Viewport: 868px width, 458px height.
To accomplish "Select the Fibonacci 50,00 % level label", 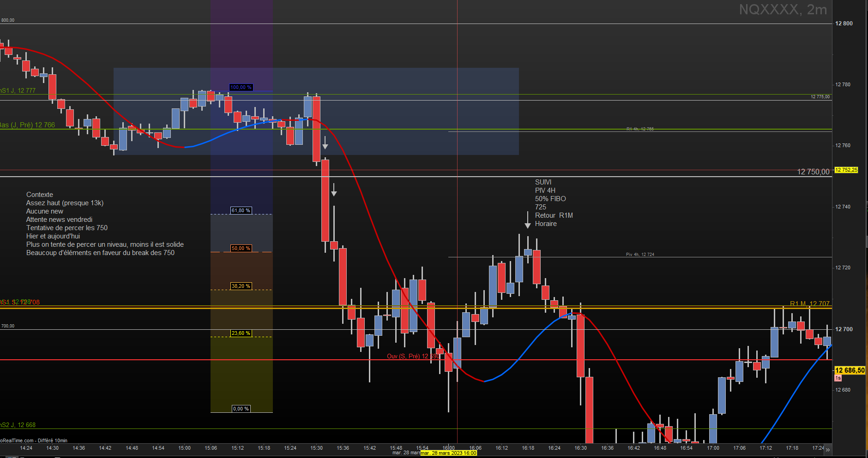I will pos(241,248).
